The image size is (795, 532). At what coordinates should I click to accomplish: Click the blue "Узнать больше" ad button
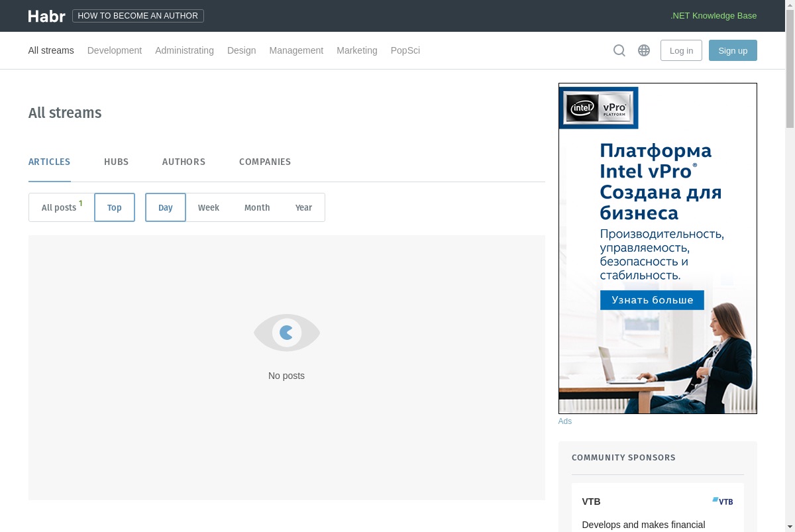click(x=652, y=299)
